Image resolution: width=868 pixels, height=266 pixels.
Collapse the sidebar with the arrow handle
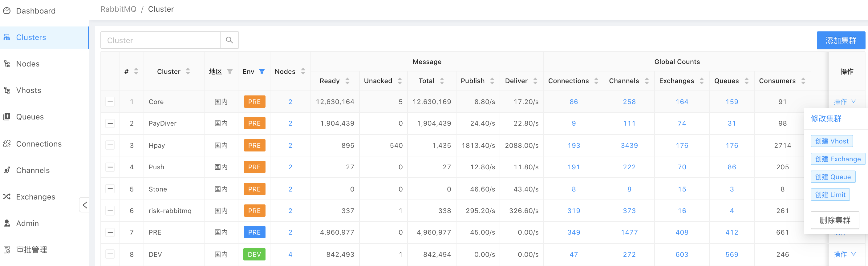[84, 205]
